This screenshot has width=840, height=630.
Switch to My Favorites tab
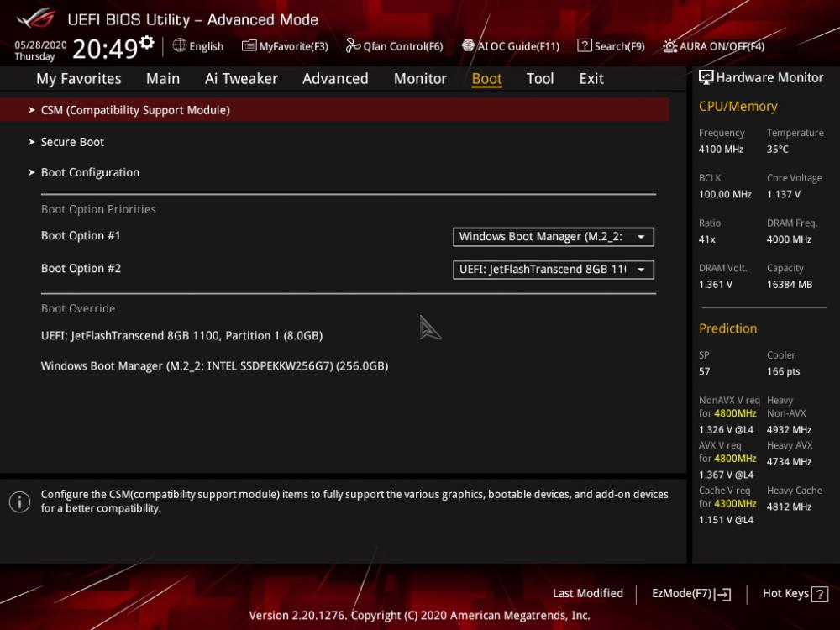click(79, 79)
